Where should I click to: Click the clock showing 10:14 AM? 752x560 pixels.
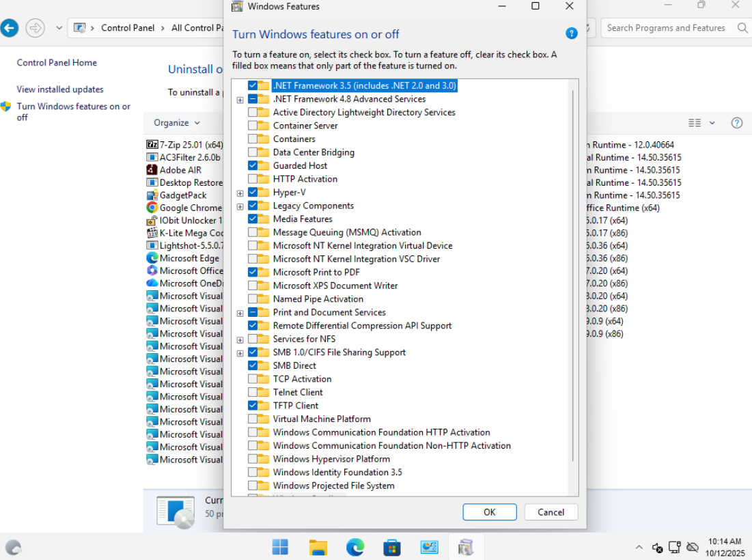pos(725,542)
